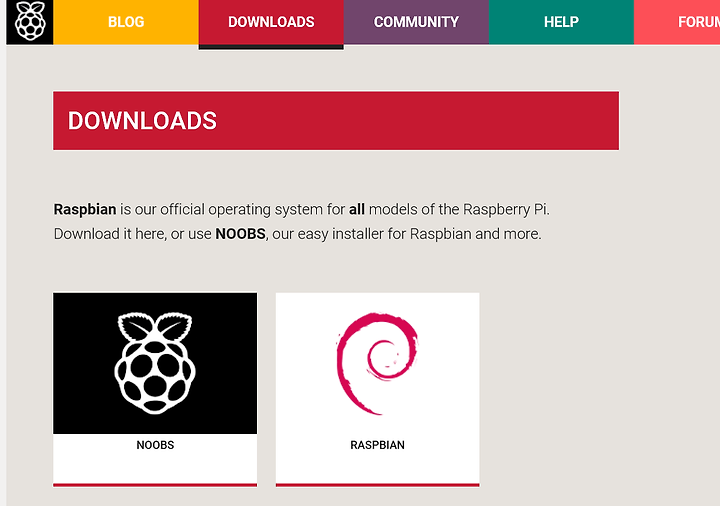Viewport: 720px width, 506px height.
Task: Go to the Community menu tab
Action: coord(416,22)
